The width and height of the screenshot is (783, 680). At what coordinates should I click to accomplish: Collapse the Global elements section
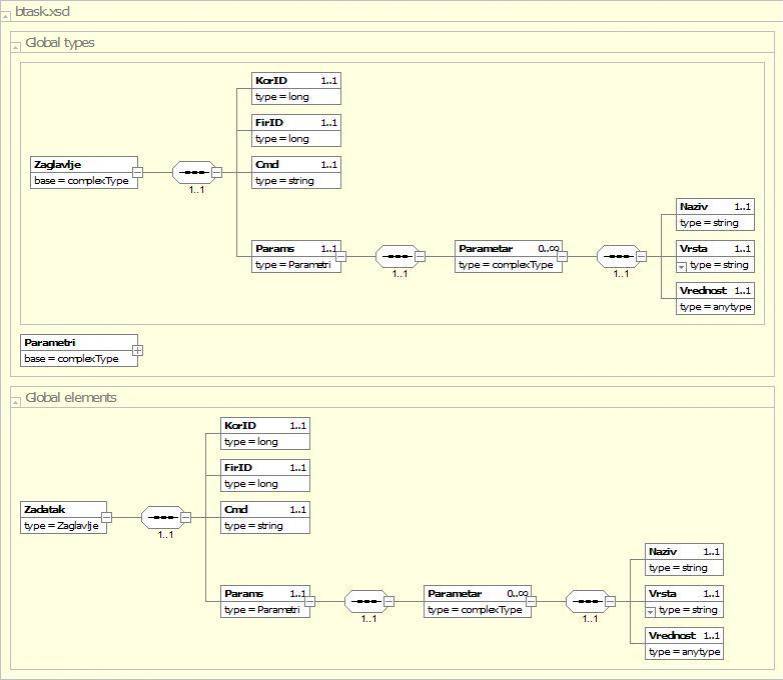(16, 399)
